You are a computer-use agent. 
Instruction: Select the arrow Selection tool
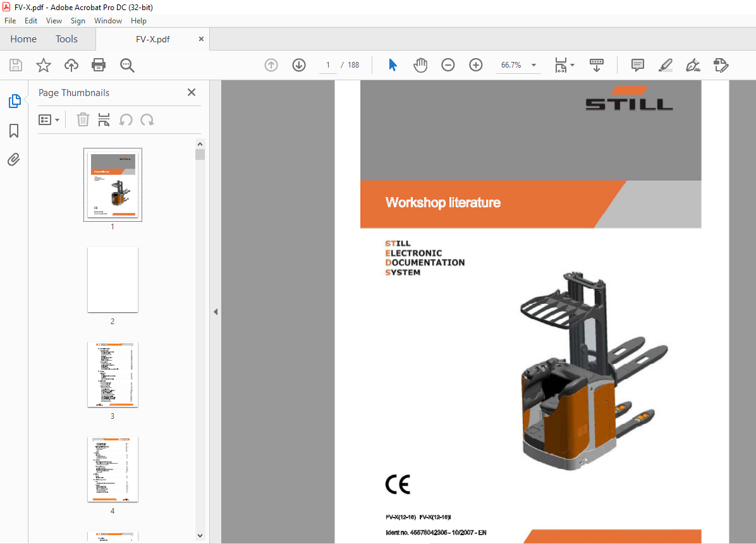tap(393, 65)
